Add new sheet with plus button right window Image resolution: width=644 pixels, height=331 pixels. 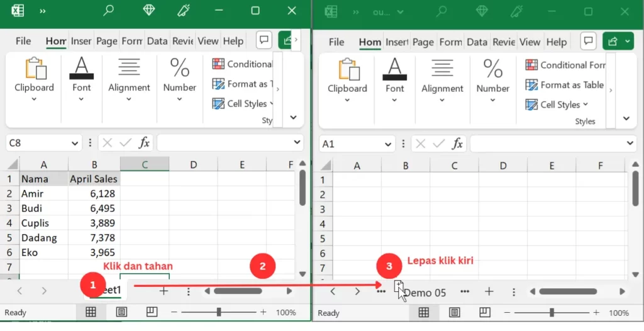click(x=489, y=291)
